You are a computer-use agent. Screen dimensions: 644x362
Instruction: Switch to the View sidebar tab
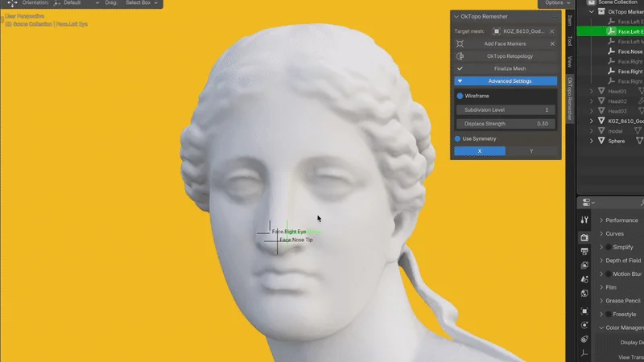(x=570, y=62)
